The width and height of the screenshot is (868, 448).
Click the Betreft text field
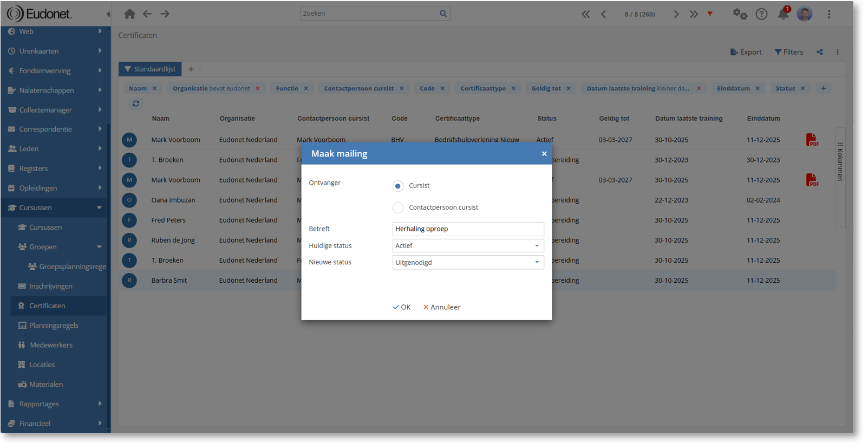point(468,229)
